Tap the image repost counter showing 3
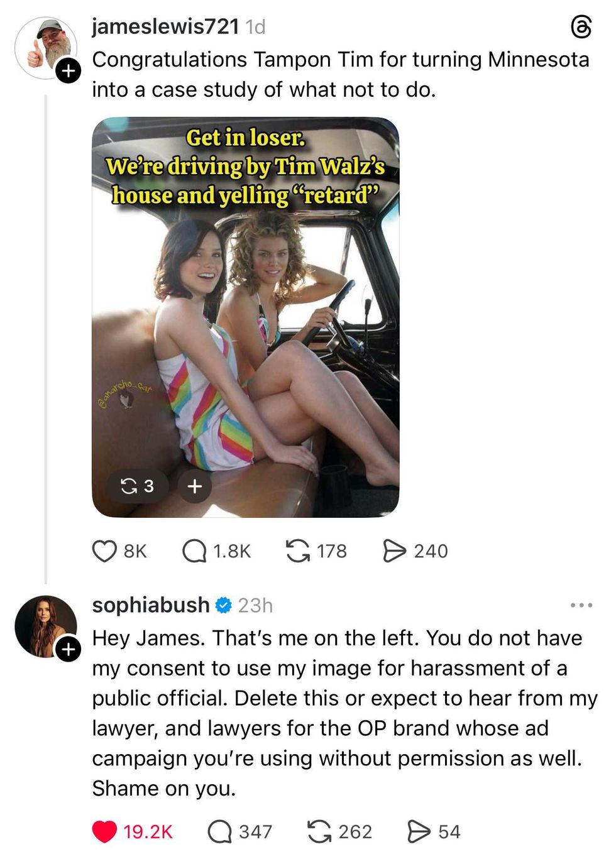 pos(137,486)
